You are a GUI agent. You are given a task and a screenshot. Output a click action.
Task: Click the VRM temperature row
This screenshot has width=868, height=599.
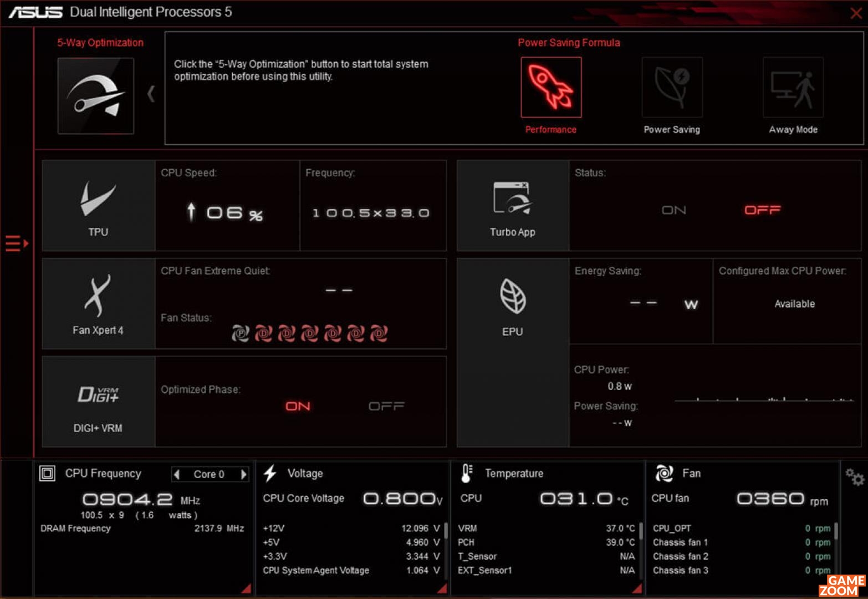coord(547,529)
